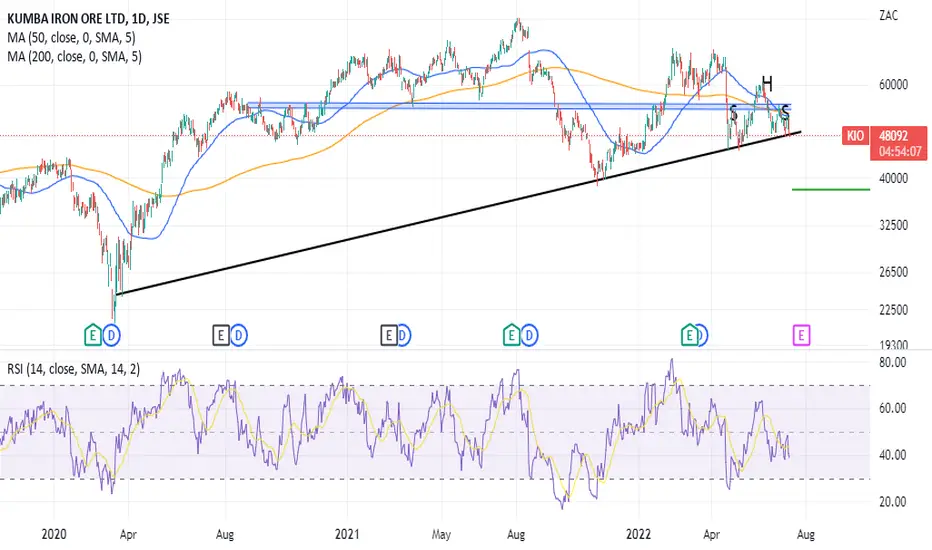The image size is (932, 550).
Task: Click the 2021 label on the time axis
Action: click(347, 534)
